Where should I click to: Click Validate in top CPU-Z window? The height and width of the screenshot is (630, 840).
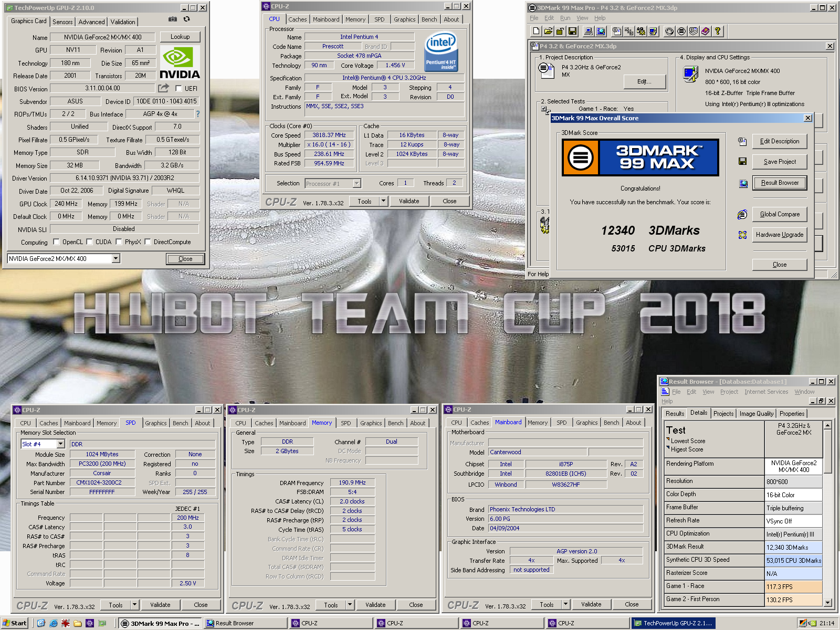[409, 201]
